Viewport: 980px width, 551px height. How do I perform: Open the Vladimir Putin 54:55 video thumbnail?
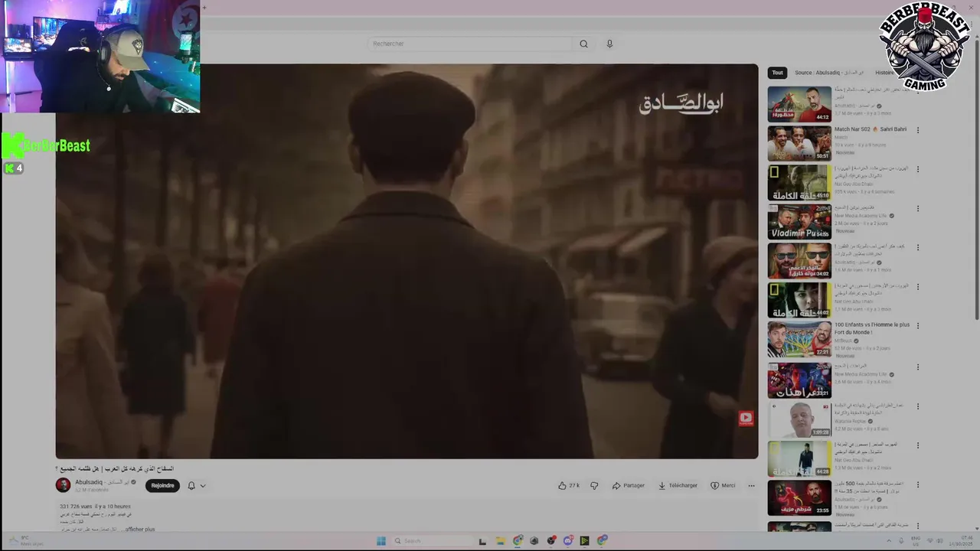[x=799, y=221]
